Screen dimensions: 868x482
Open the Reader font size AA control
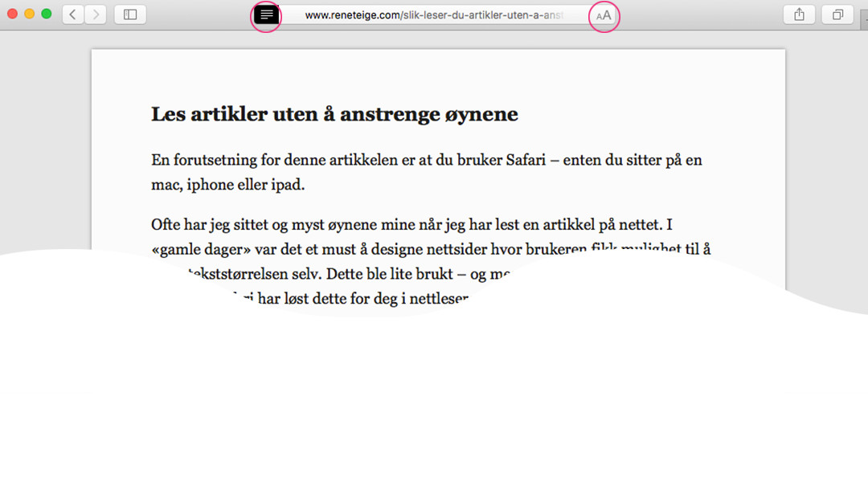604,15
